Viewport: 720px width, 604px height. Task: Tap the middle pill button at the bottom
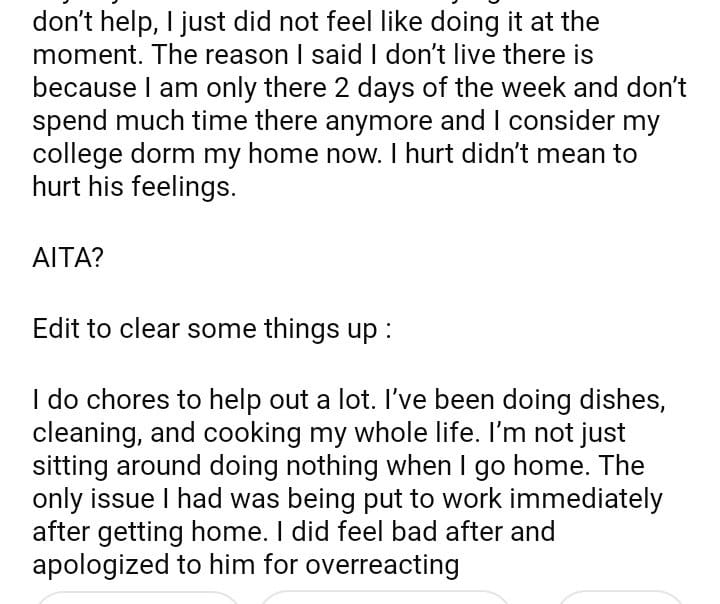click(385, 598)
